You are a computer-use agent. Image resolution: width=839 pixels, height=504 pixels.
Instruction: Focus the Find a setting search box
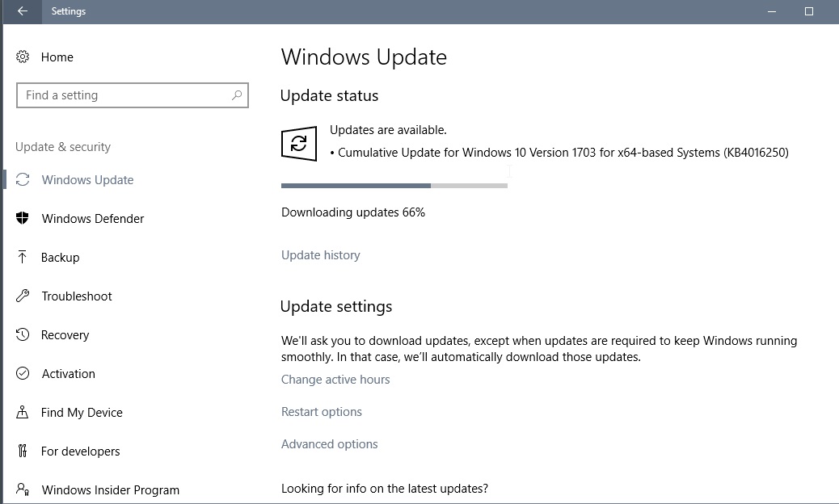(x=133, y=95)
